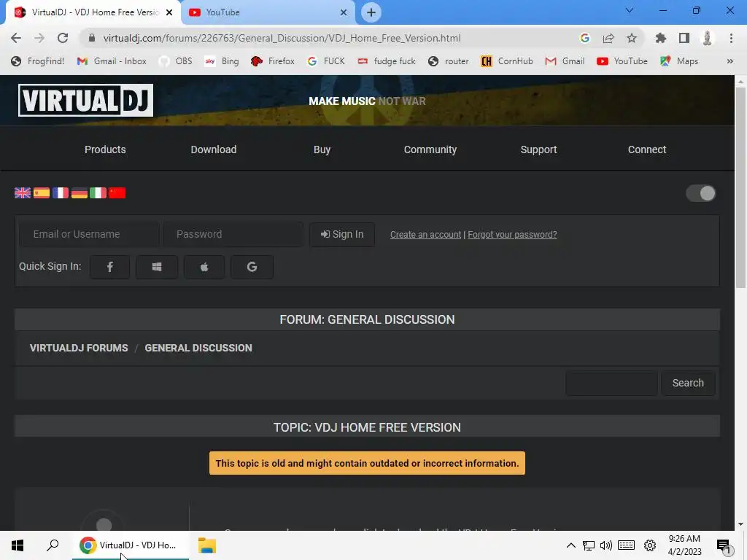Viewport: 747px width, 560px height.
Task: Click the page vertical scrollbar thumb
Action: click(x=740, y=187)
